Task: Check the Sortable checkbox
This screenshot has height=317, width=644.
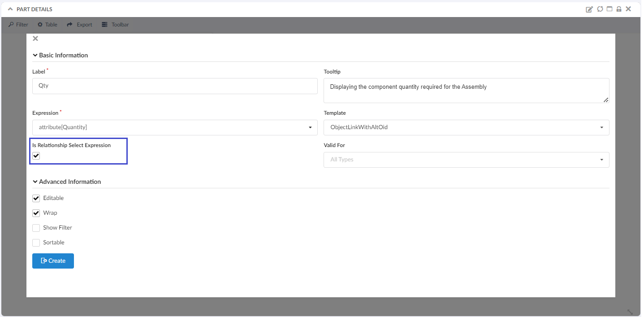Action: click(x=36, y=243)
